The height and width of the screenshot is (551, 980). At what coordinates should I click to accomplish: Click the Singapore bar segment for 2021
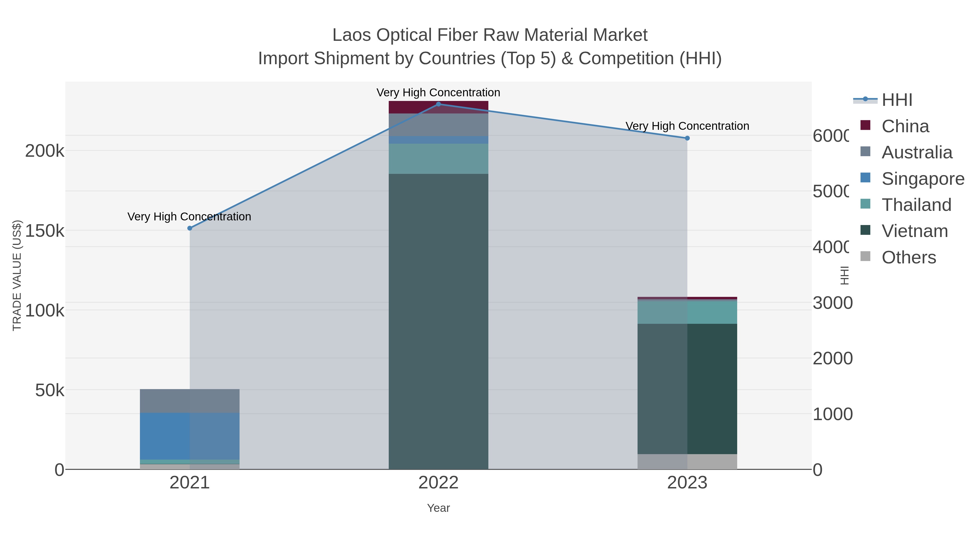click(190, 436)
